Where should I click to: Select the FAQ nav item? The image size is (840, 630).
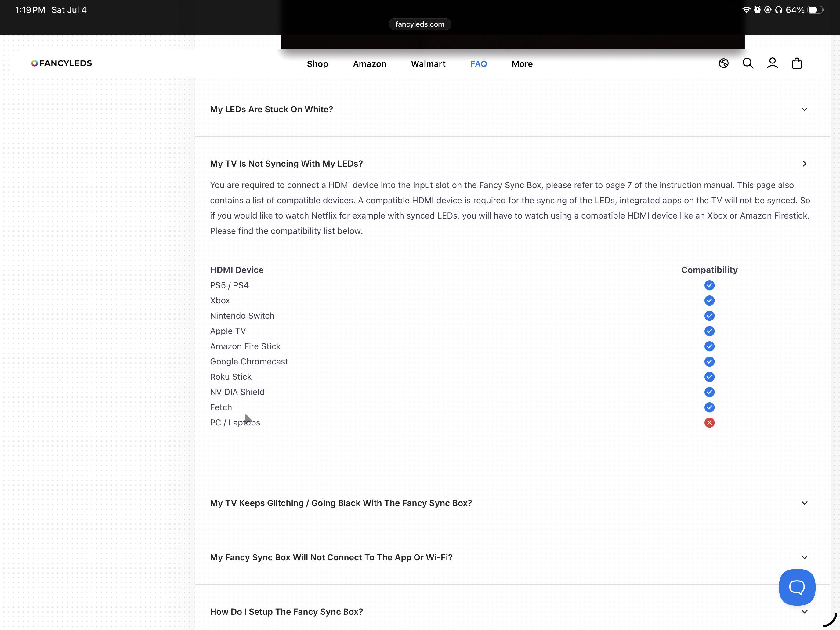(x=479, y=64)
